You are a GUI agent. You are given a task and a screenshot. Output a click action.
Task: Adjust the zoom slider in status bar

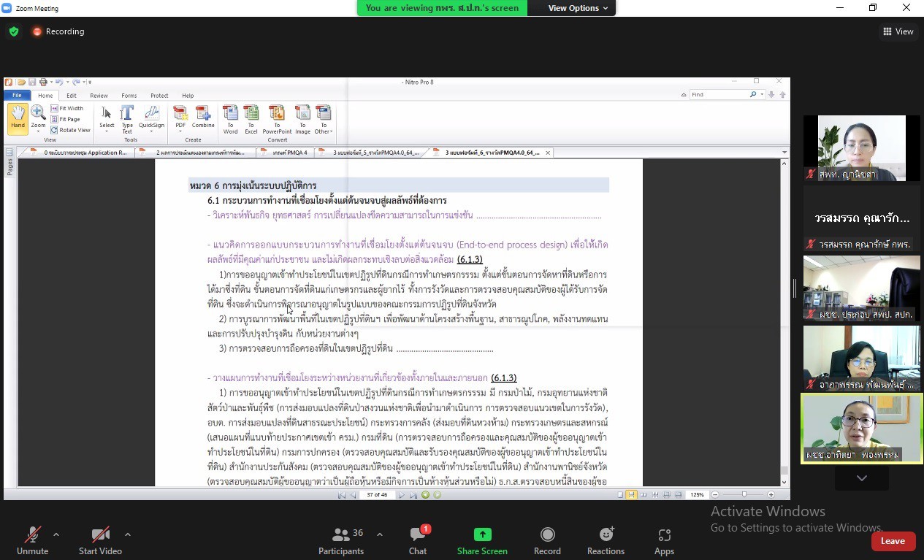744,495
